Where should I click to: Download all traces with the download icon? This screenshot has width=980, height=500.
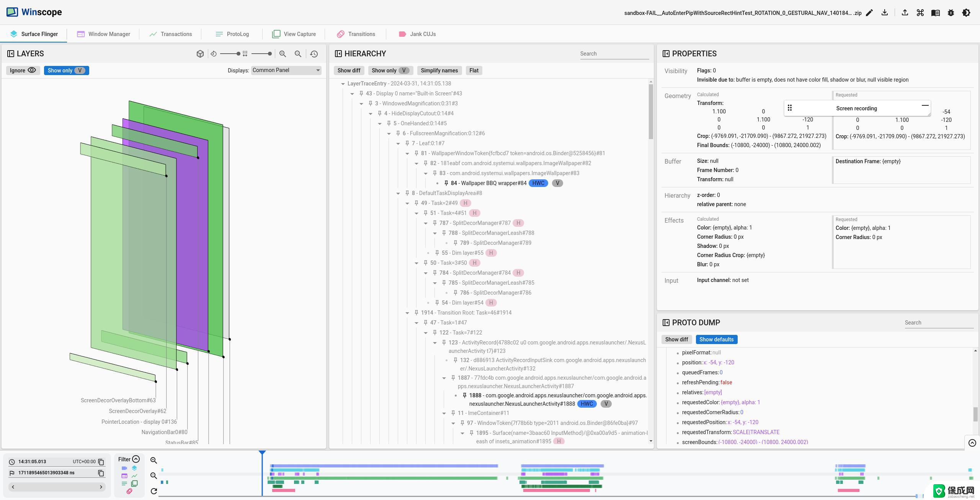click(885, 13)
